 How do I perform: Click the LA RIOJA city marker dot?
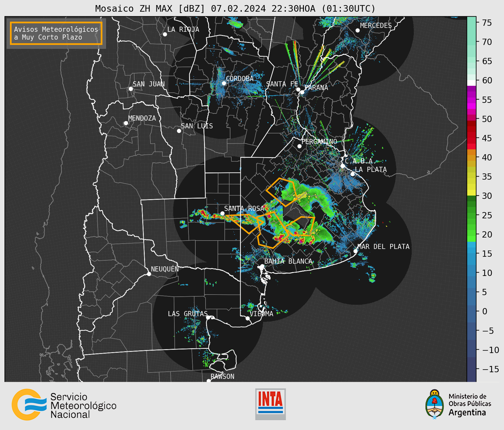pyautogui.click(x=165, y=34)
